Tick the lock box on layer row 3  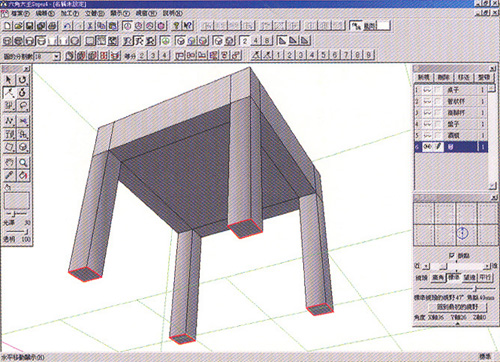438,113
